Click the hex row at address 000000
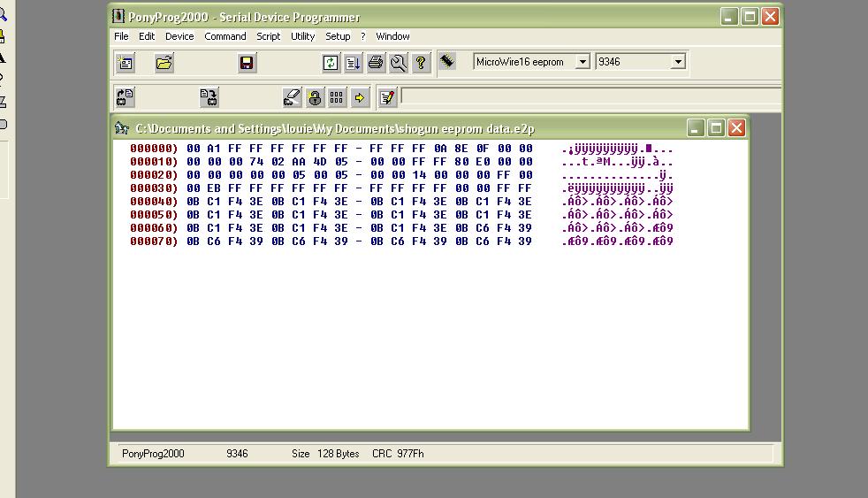The width and height of the screenshot is (868, 498). [x=401, y=149]
